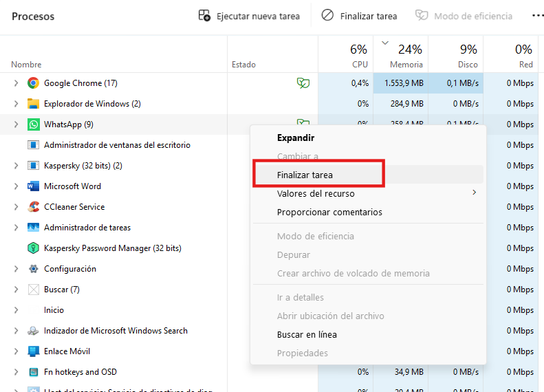544x392 pixels.
Task: Select the Kaspersky Password Manager (32 bits) row name
Action: pos(113,248)
